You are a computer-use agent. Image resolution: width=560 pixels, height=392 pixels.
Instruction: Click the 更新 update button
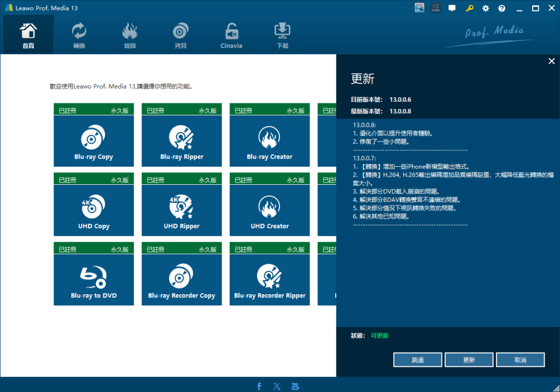(x=469, y=360)
